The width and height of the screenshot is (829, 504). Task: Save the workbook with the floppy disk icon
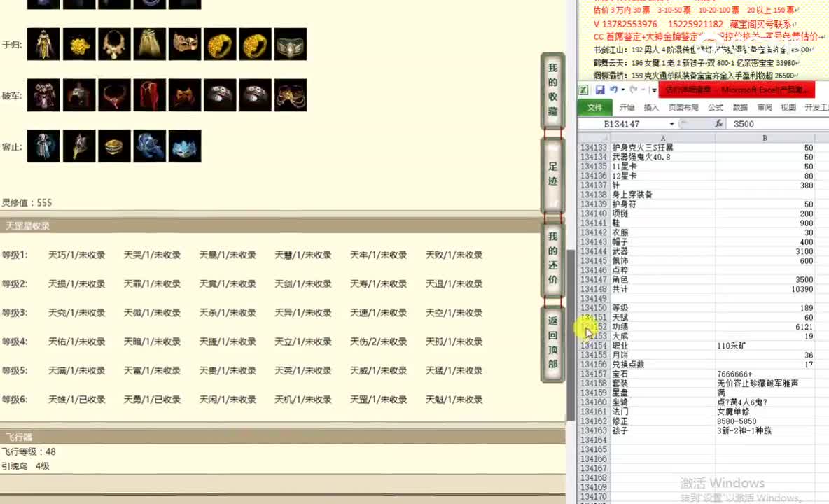click(x=600, y=90)
